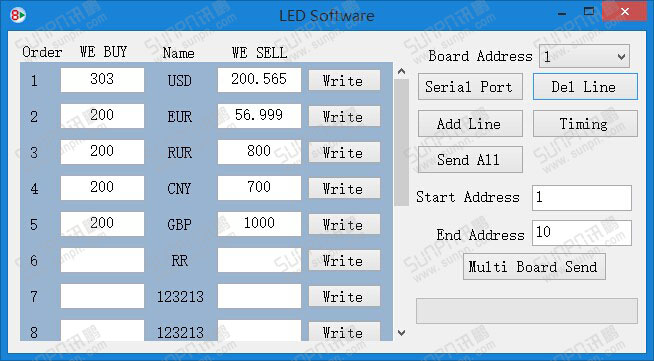Click the WE SELL field for EUR
The image size is (654, 361).
(x=259, y=116)
